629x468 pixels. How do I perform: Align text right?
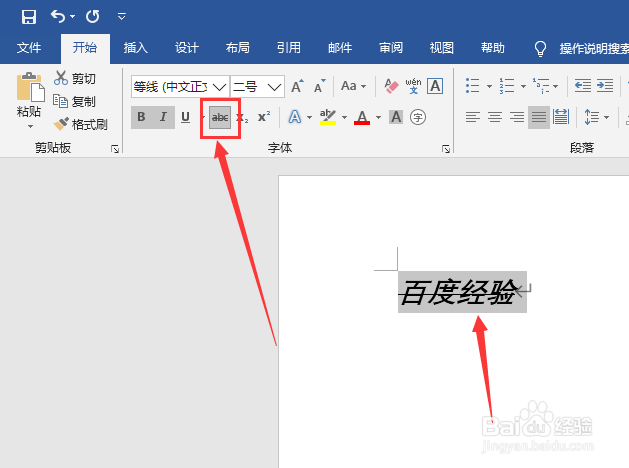(517, 117)
